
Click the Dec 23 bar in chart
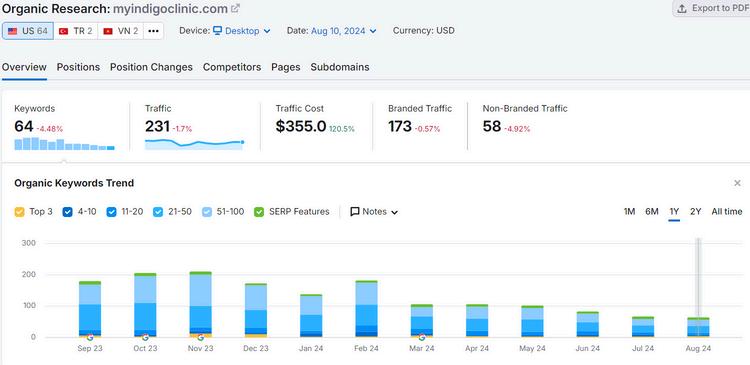tap(256, 310)
